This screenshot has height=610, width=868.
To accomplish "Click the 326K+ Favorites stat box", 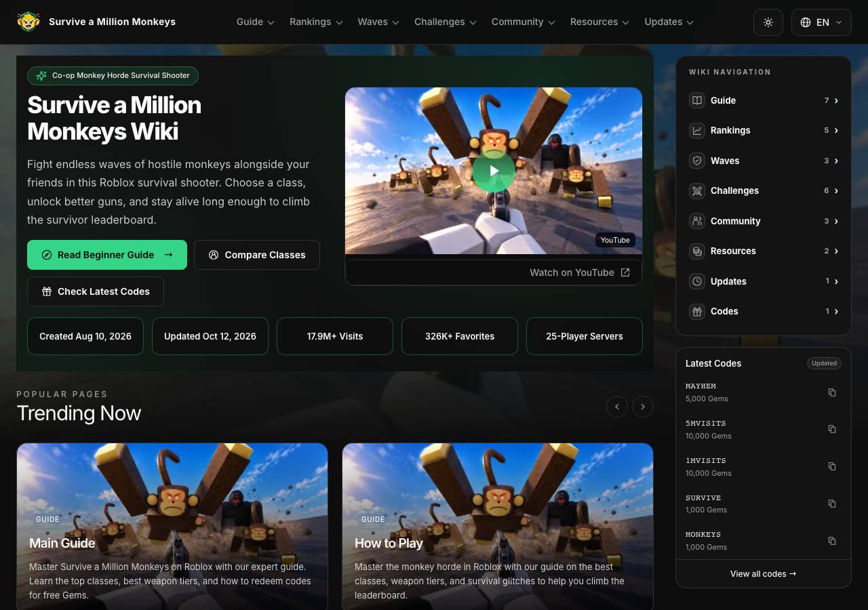I will 460,336.
